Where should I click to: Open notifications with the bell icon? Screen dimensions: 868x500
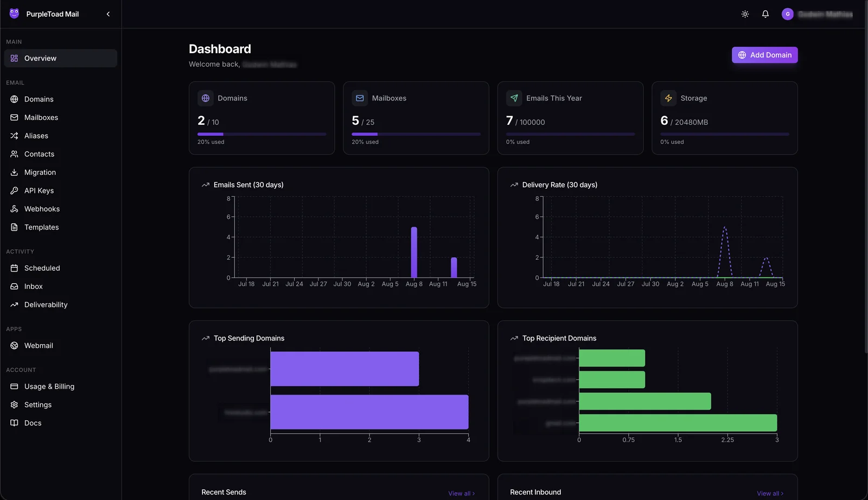[765, 14]
